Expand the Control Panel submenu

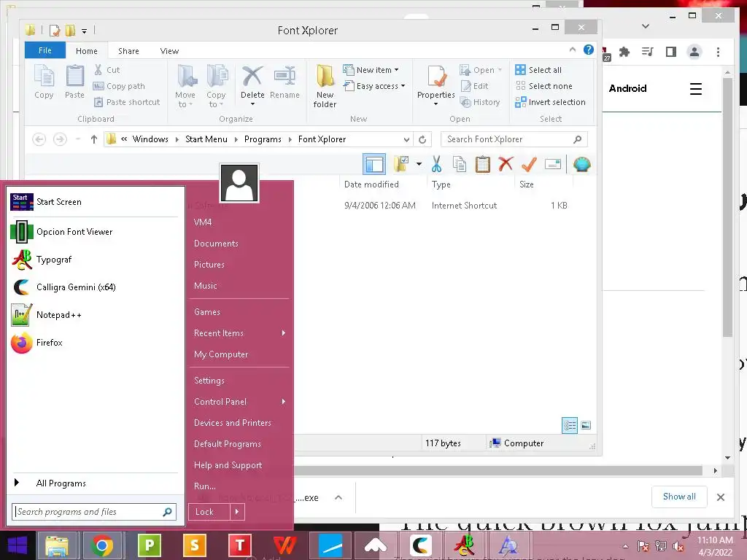coord(239,402)
